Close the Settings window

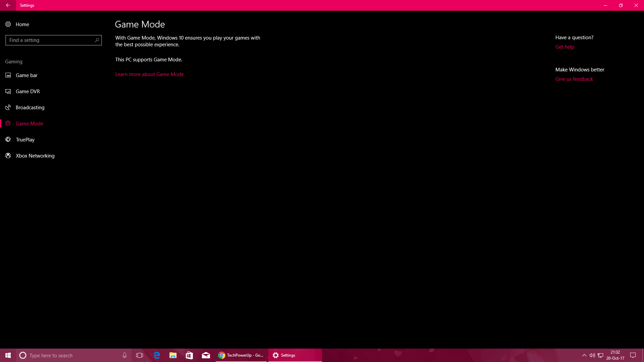[636, 5]
